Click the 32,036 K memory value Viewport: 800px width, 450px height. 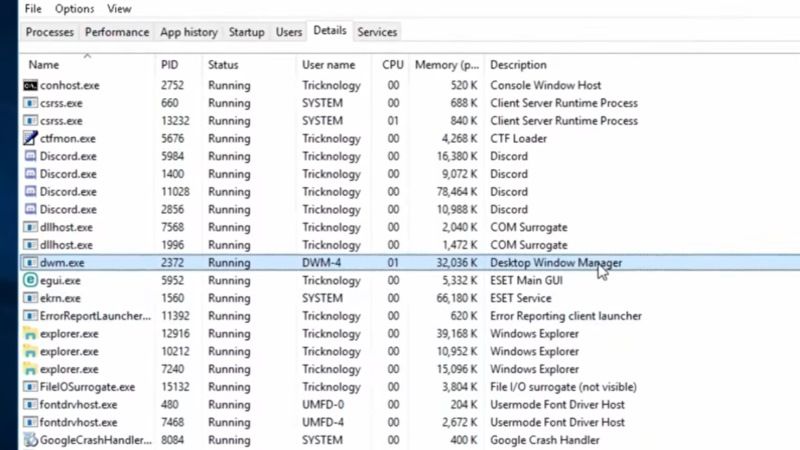point(457,263)
